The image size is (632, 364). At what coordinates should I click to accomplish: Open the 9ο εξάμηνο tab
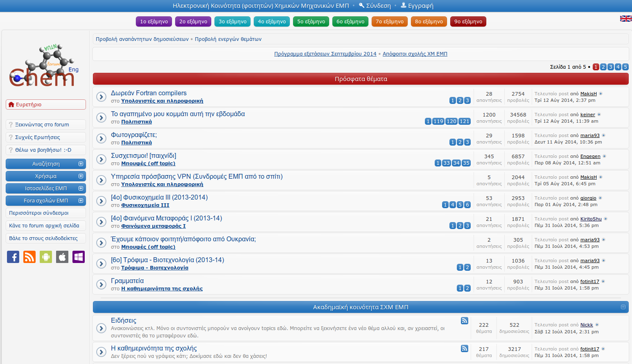pyautogui.click(x=468, y=21)
